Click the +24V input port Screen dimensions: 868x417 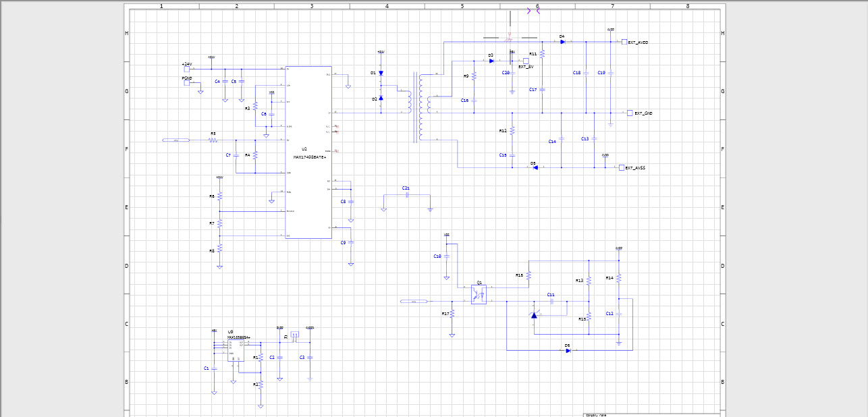[x=186, y=68]
